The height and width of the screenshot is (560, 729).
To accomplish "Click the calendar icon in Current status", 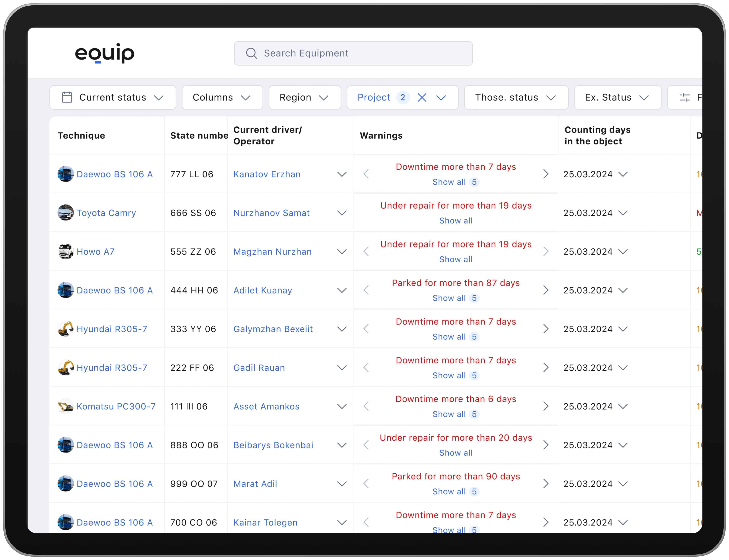I will click(x=67, y=97).
